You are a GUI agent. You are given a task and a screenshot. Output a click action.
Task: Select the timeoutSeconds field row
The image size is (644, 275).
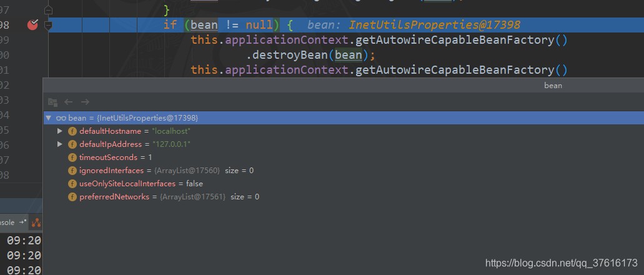[344, 157]
